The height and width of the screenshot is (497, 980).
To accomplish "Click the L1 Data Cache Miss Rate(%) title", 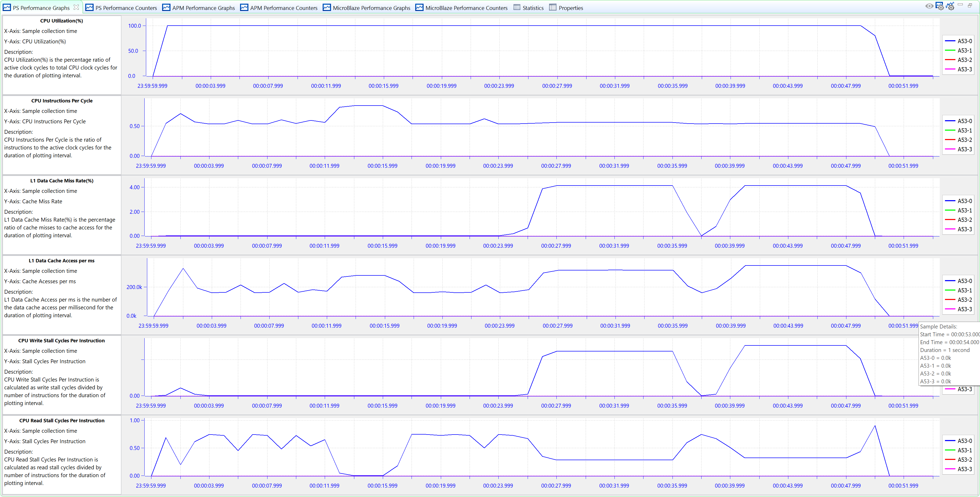I will click(62, 181).
